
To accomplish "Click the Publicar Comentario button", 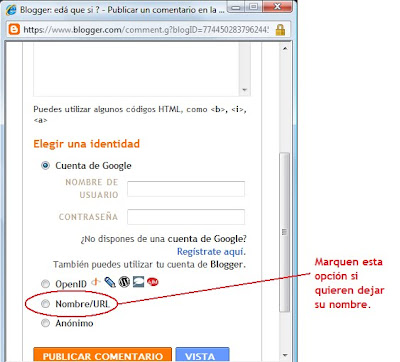I will click(103, 355).
